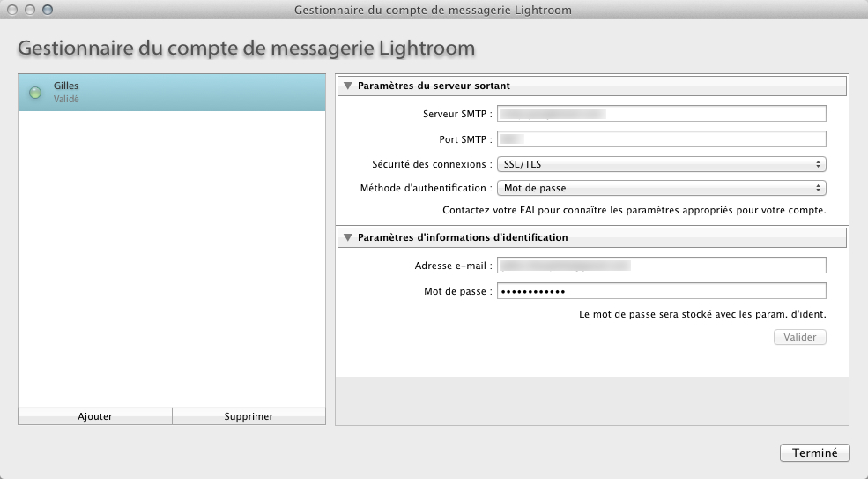Click the Adresse e-mail input field
The width and height of the screenshot is (868, 479).
662,266
